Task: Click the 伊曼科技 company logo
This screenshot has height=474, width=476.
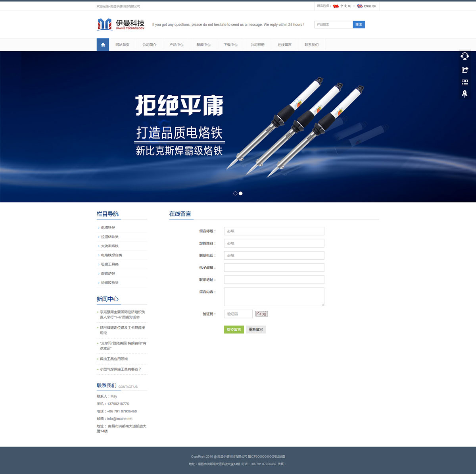Action: pyautogui.click(x=121, y=24)
